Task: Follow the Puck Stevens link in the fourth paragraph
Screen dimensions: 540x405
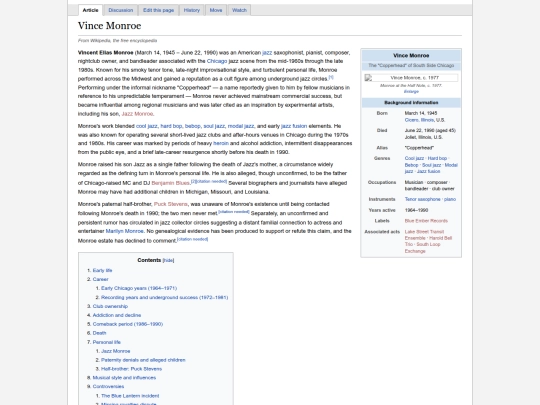Action: pos(171,204)
